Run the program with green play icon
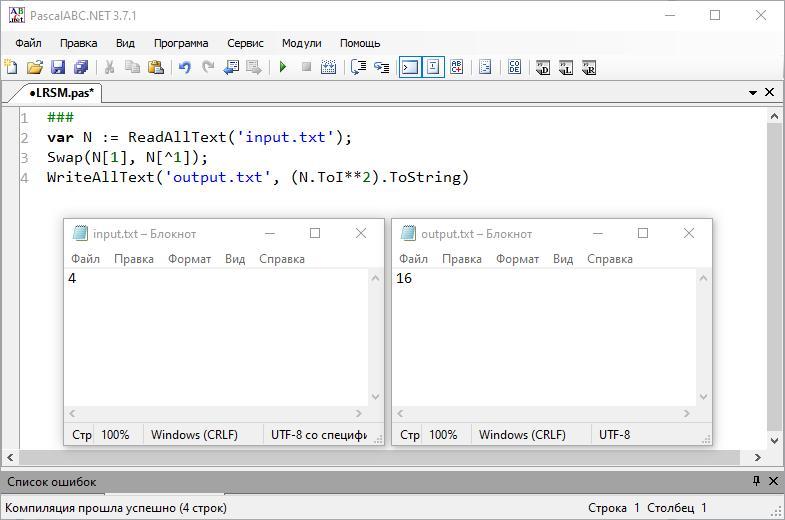The image size is (785, 520). tap(283, 67)
